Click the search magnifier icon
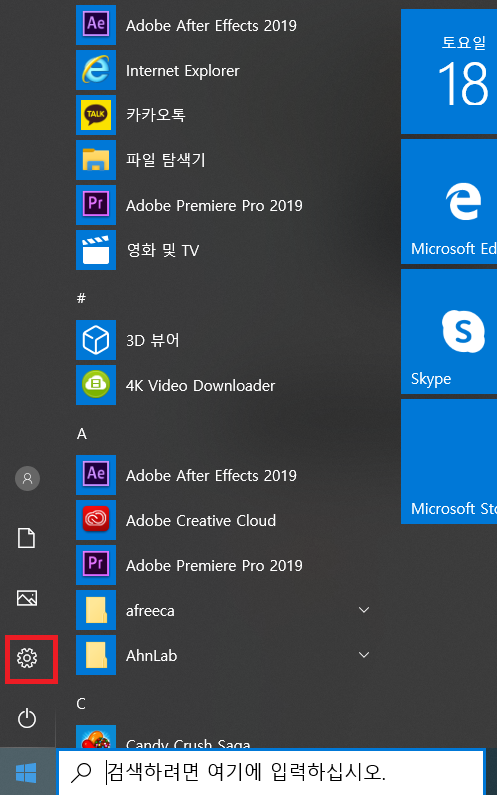The height and width of the screenshot is (795, 497). coord(81,773)
